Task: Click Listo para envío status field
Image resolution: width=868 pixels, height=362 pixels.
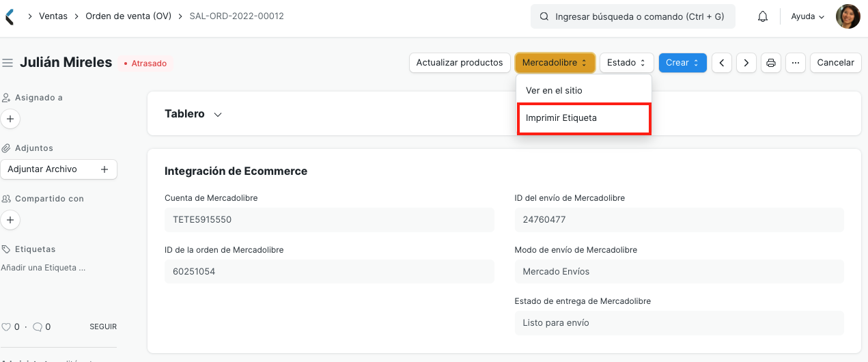Action: (680, 322)
